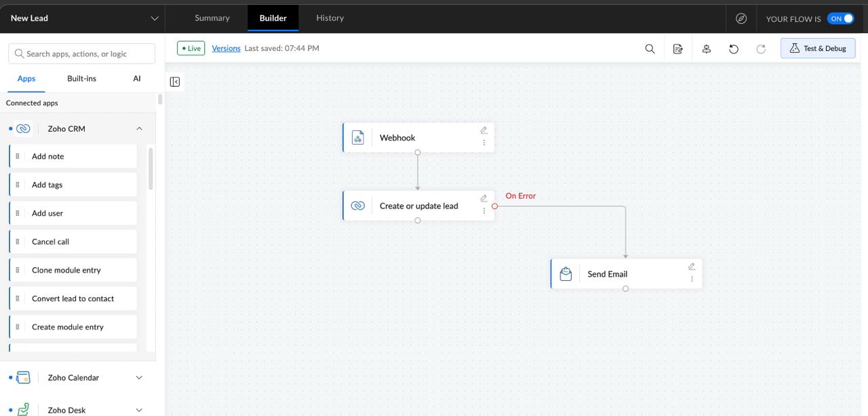Edit the Create or update lead node

484,198
